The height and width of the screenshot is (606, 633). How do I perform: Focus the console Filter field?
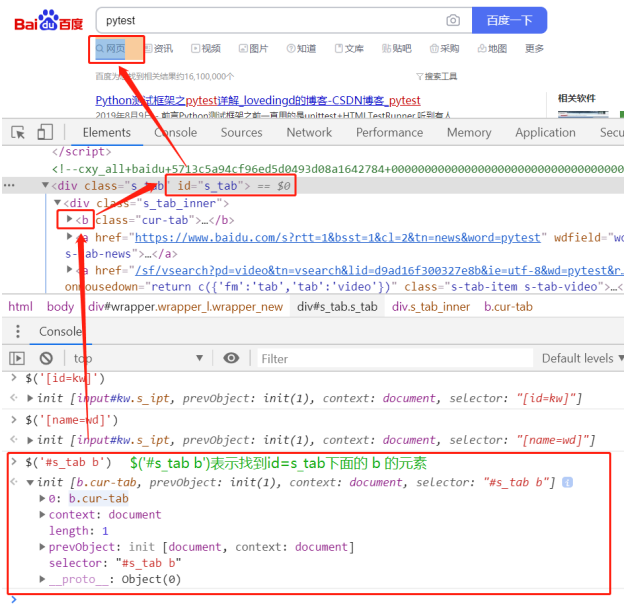[395, 359]
